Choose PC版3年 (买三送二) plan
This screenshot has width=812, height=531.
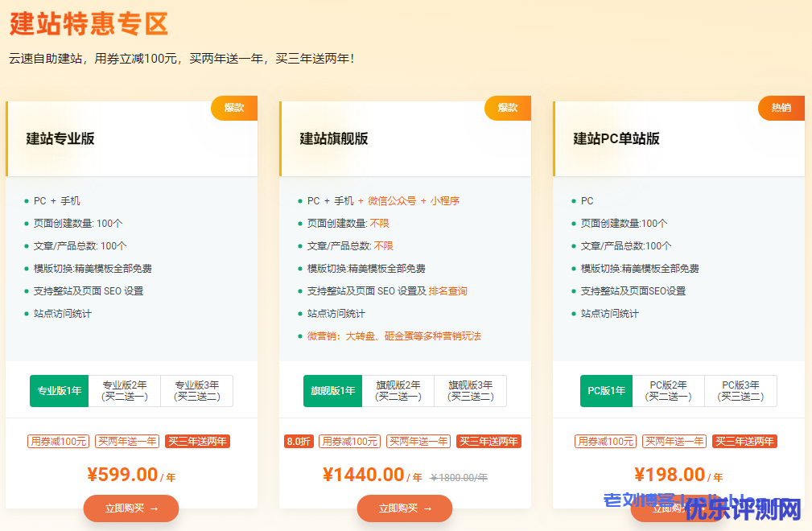tap(740, 391)
